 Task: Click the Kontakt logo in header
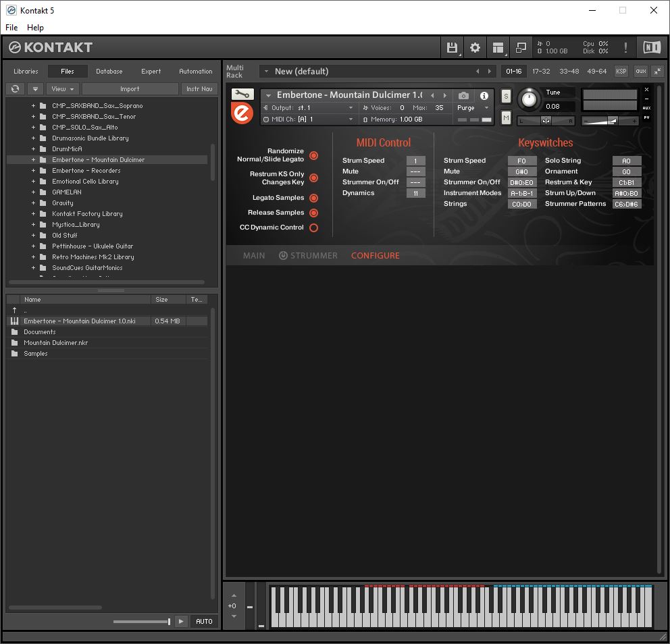click(51, 47)
